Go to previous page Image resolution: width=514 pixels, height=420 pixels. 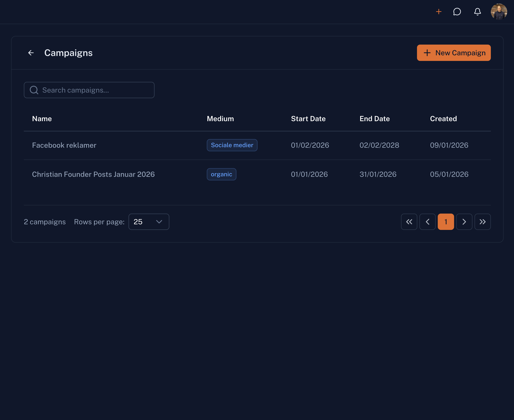[427, 222]
